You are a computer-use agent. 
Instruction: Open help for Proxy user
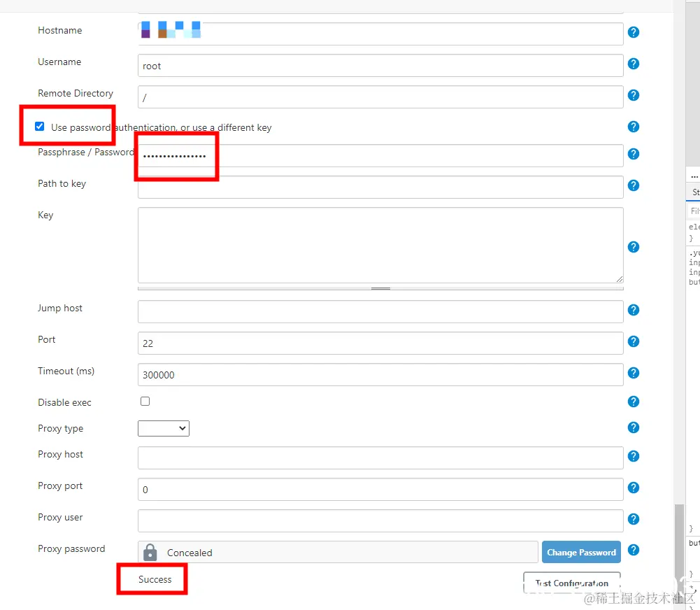click(x=633, y=519)
